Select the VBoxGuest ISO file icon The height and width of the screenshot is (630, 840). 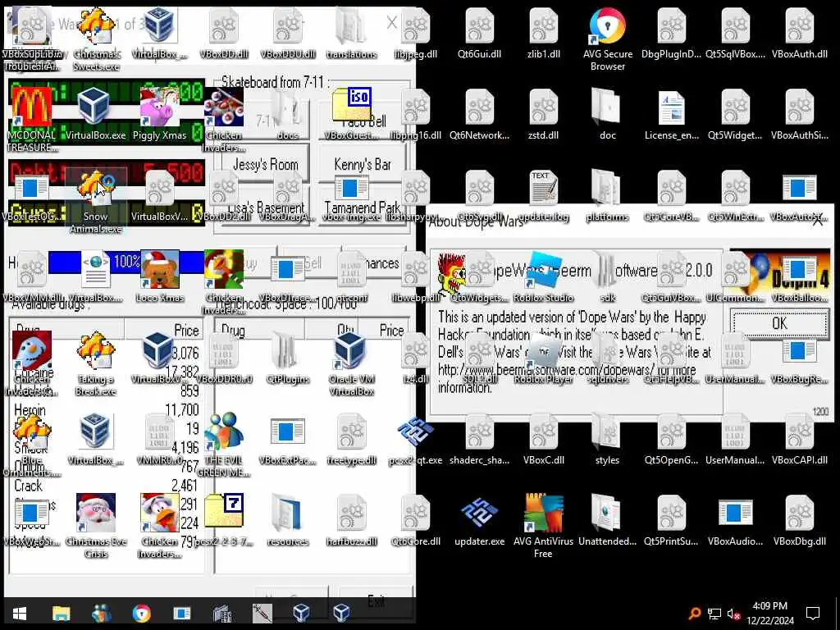(x=351, y=113)
